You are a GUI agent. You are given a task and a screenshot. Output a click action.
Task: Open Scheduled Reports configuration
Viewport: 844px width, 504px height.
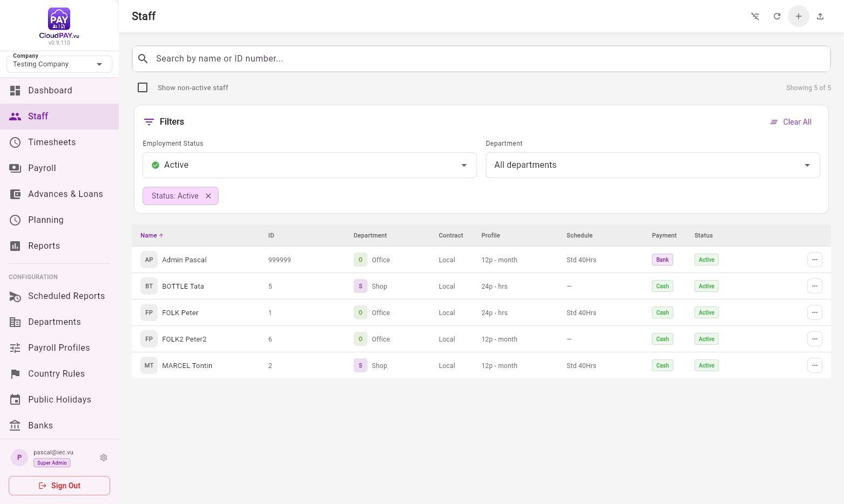[x=59, y=296]
